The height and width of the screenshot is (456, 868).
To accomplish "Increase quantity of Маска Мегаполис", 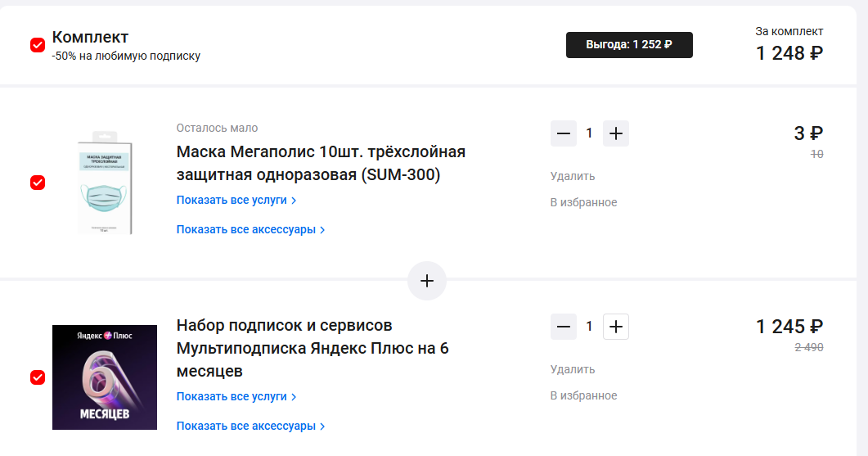I will pyautogui.click(x=616, y=133).
